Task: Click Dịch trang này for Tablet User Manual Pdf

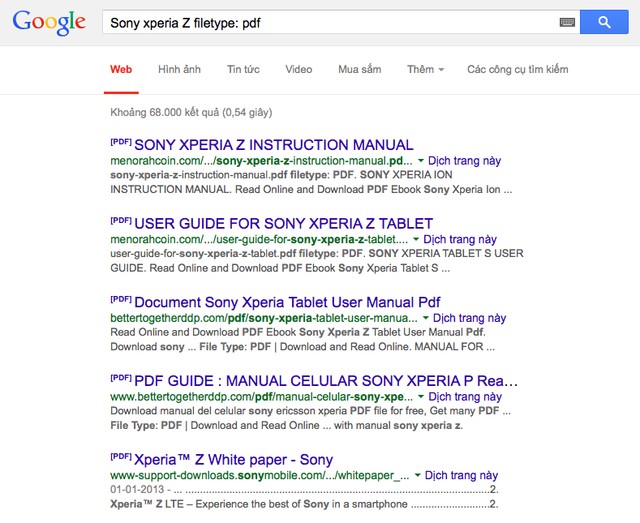Action: pos(469,318)
